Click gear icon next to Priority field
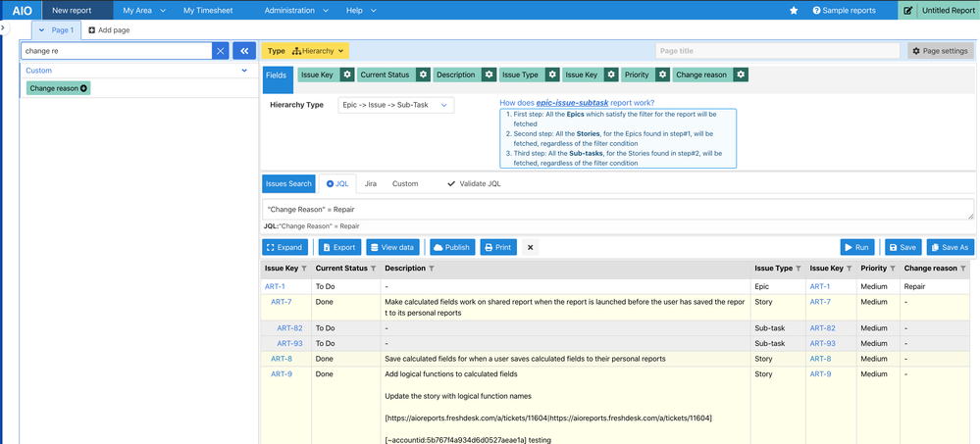This screenshot has height=444, width=980. [662, 74]
